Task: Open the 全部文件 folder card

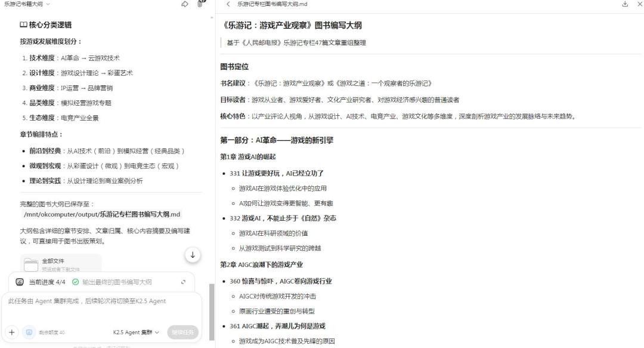Action: point(60,264)
